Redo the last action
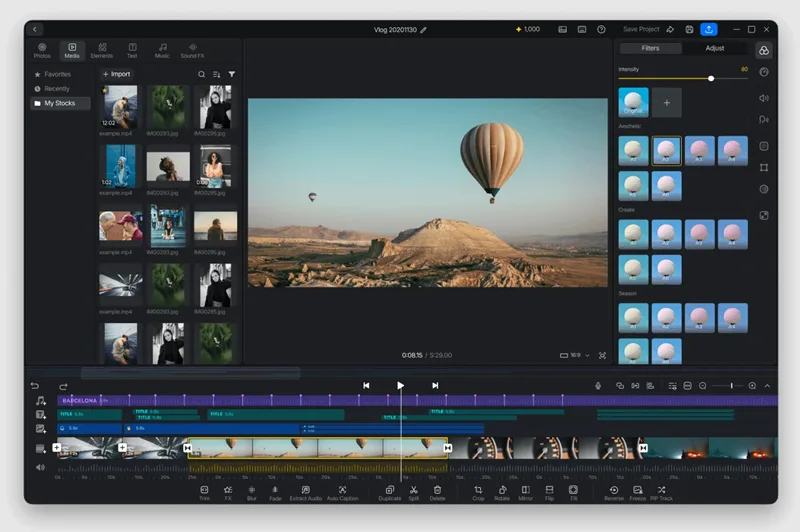 click(x=63, y=386)
